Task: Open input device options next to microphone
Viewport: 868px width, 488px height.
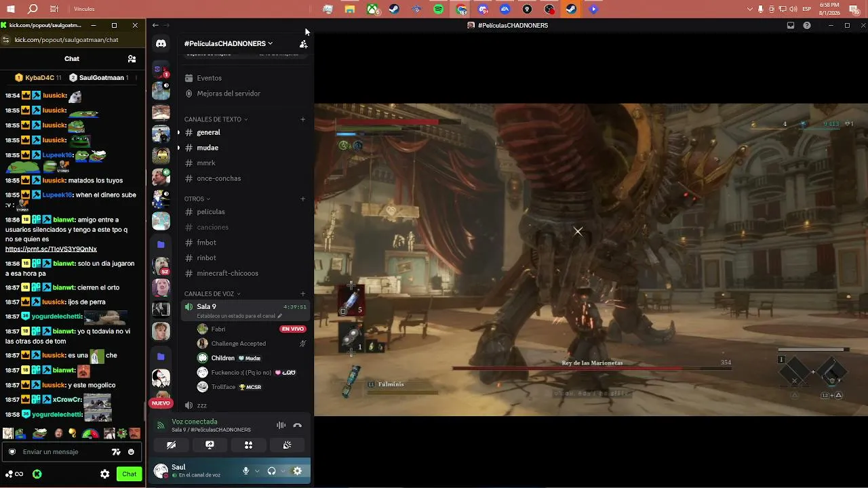Action: (257, 471)
